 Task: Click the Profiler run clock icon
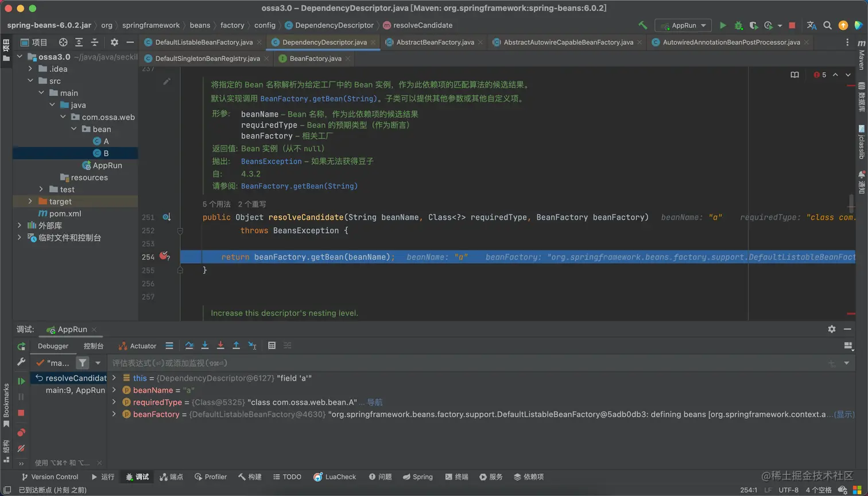coord(768,25)
